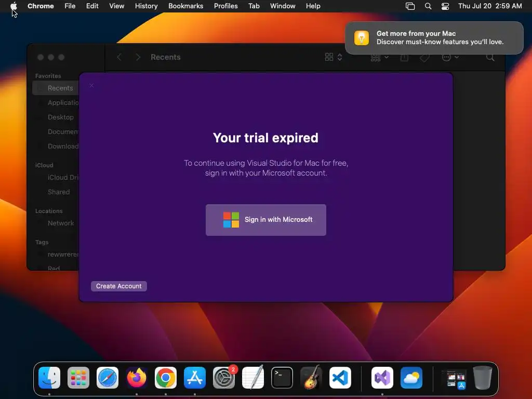Image resolution: width=532 pixels, height=399 pixels.
Task: Select iCloud Drive in Finder sidebar
Action: (x=56, y=178)
